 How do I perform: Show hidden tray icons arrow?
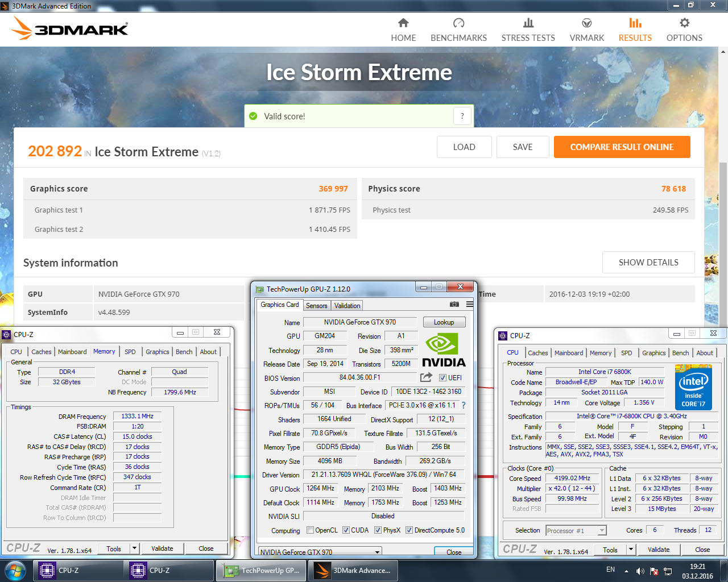point(626,571)
